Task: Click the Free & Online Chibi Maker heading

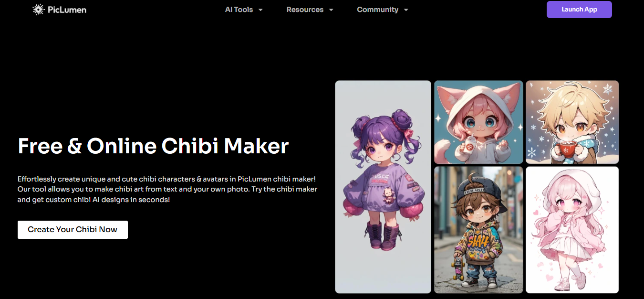Action: (x=153, y=146)
